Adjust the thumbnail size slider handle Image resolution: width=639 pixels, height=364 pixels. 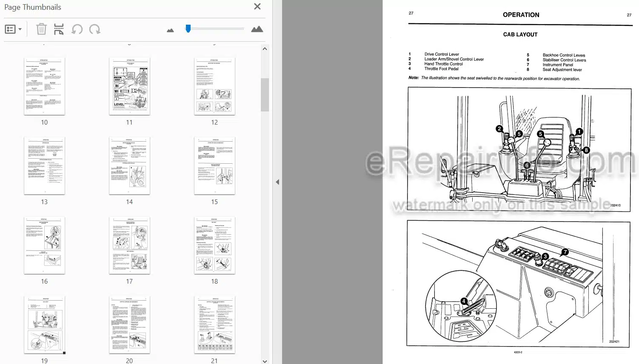[188, 28]
